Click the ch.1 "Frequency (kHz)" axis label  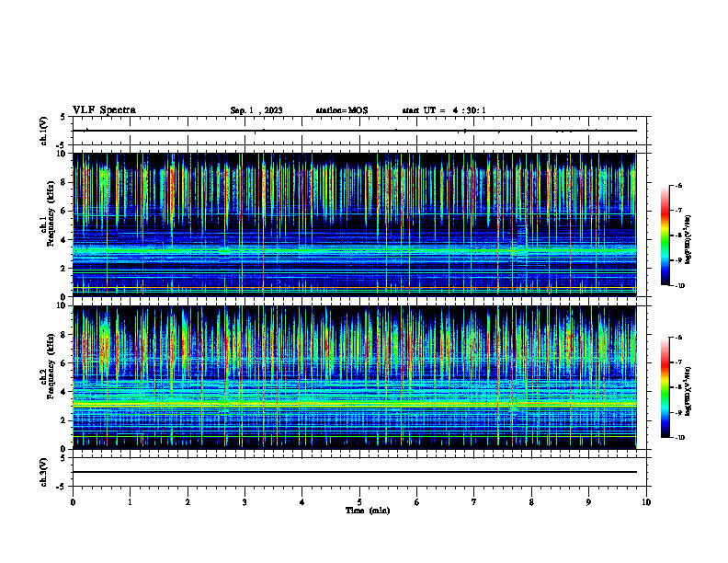(51, 214)
